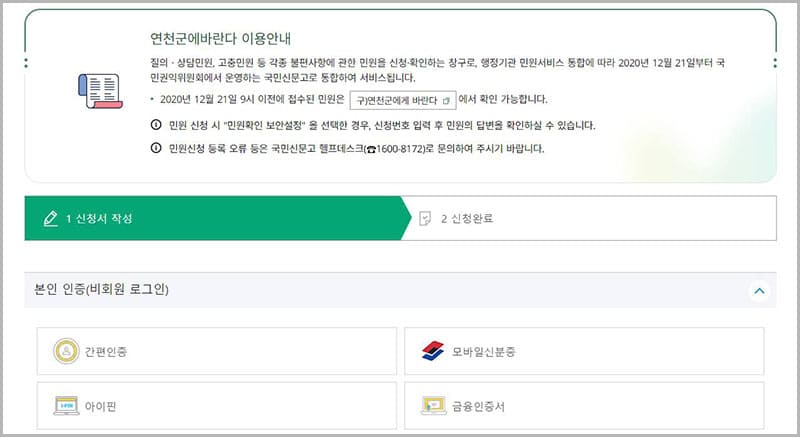Click the 본인 인증(비회원 로그인) heading
This screenshot has height=437, width=800.
click(101, 291)
